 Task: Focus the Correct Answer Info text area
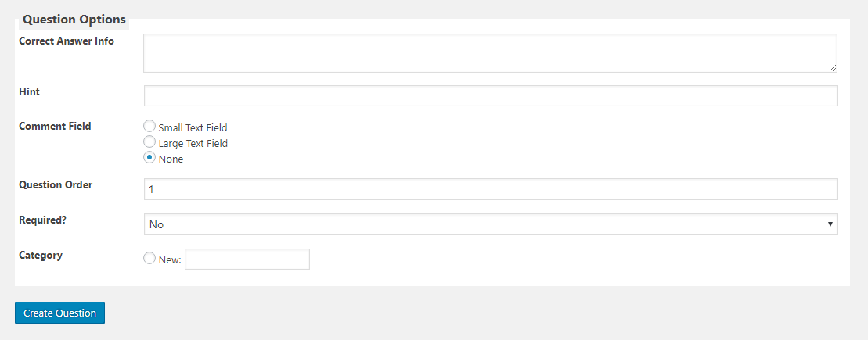pos(491,53)
